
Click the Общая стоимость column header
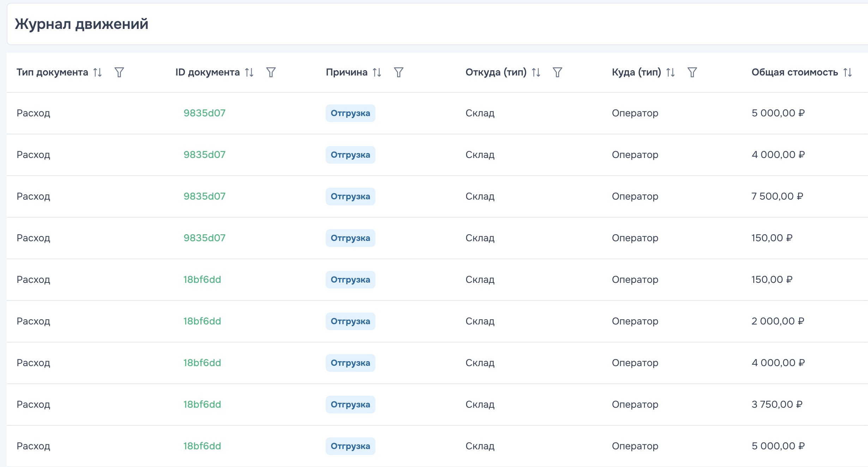(x=794, y=72)
